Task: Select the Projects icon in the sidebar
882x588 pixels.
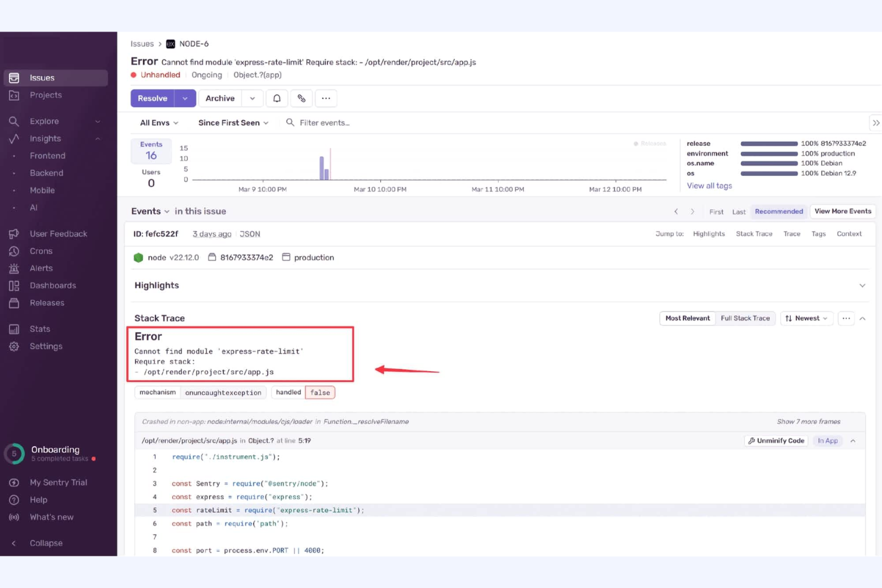Action: [14, 95]
